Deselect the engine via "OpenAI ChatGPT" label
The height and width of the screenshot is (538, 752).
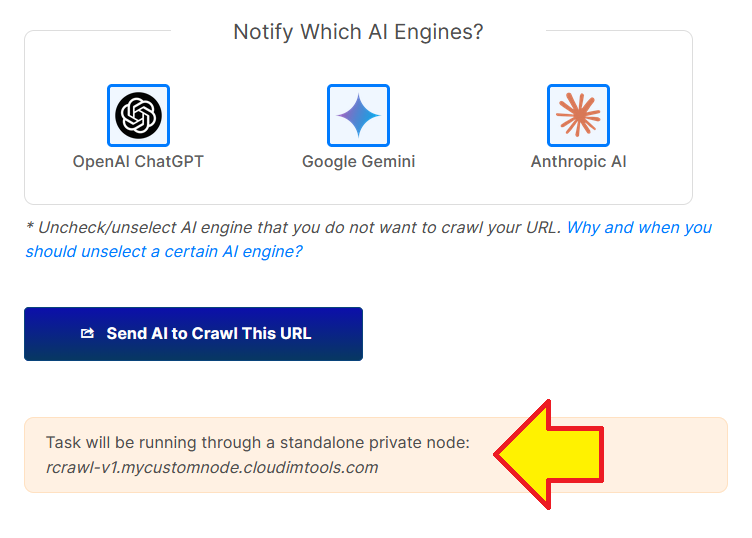click(138, 161)
